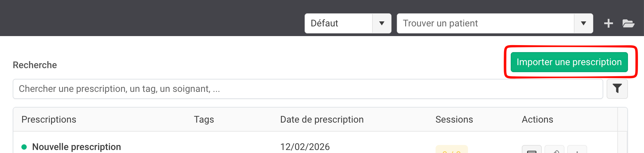Click the Date de prescription column header
The width and height of the screenshot is (644, 153).
tap(322, 120)
